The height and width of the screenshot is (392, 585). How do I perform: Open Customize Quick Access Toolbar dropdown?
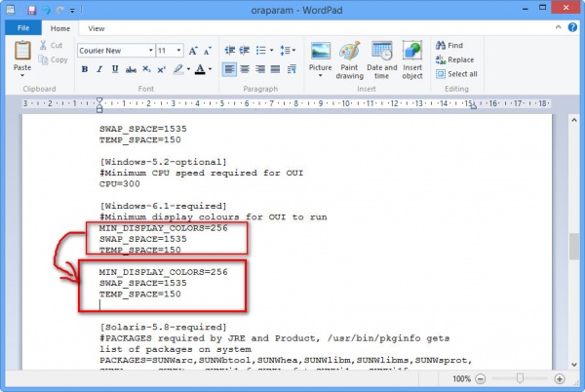click(72, 11)
